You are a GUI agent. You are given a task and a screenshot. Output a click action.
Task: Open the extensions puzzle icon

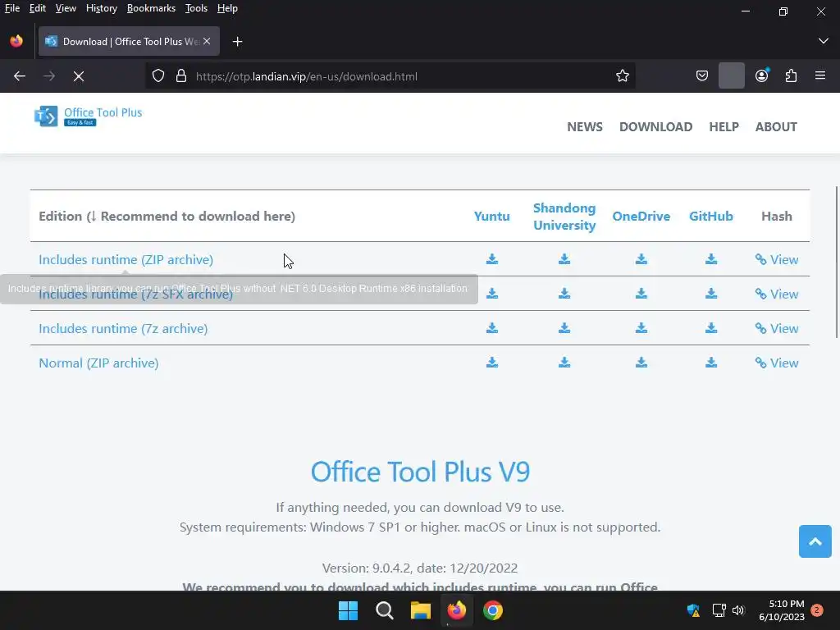pos(791,76)
